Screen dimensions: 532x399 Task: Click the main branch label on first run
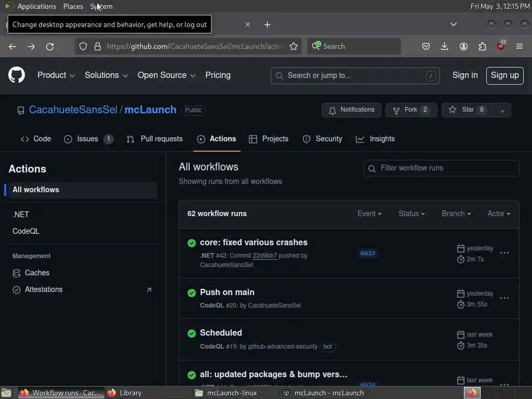click(368, 253)
